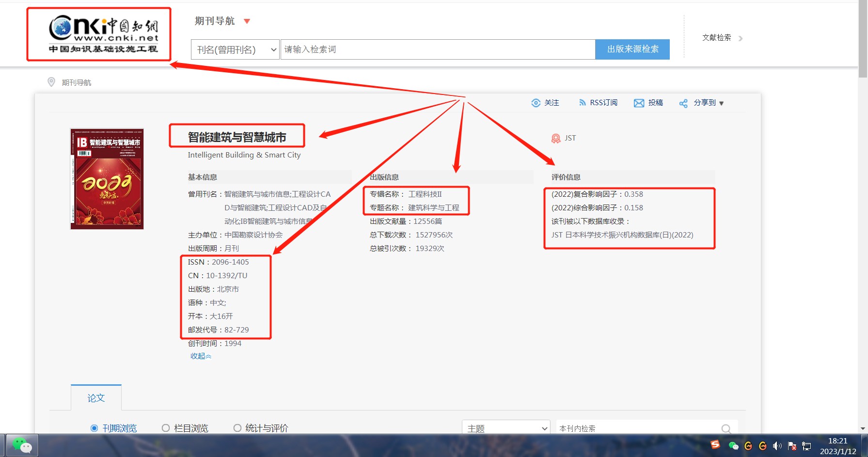Click the 关注 eye icon
Screen dimensions: 868x457
(536, 103)
